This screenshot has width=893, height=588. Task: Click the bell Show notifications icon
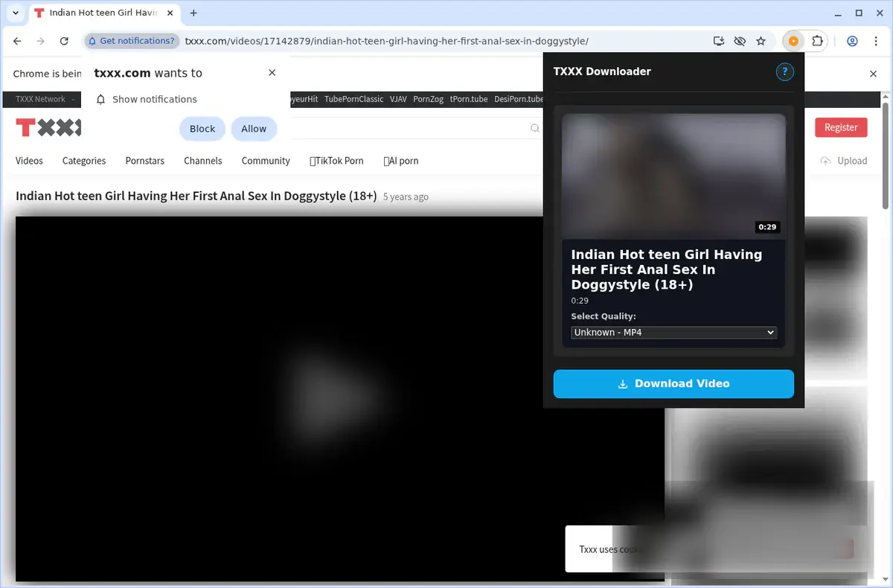(101, 99)
